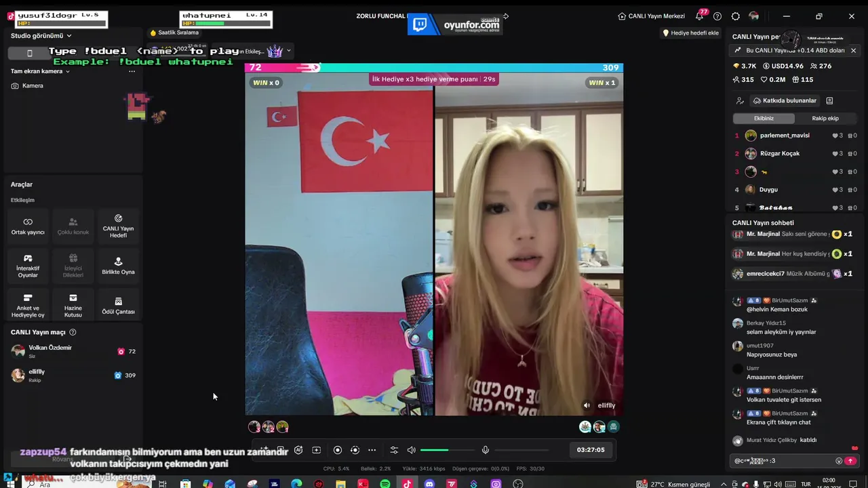The width and height of the screenshot is (868, 488).
Task: Open CANLI Yayın Hedefi tool
Action: (x=118, y=226)
